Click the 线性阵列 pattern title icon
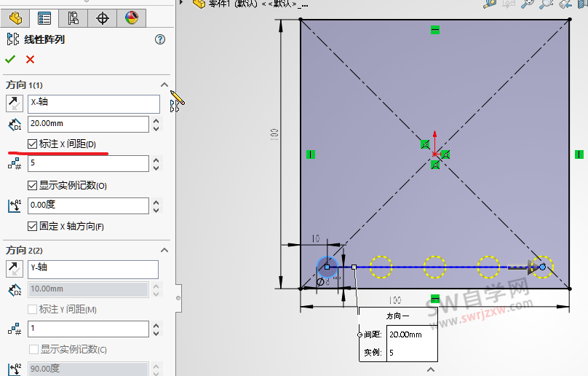 [13, 39]
